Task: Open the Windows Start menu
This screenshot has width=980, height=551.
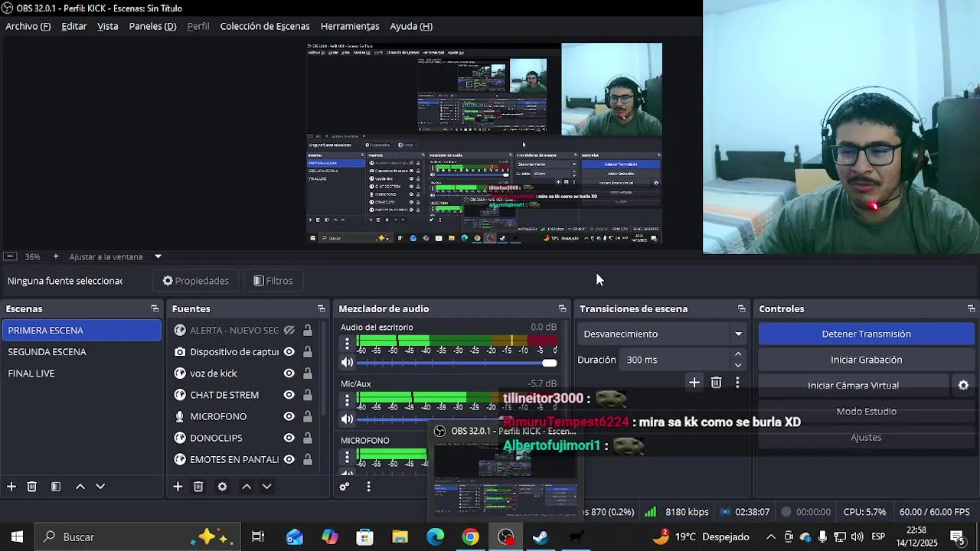Action: pyautogui.click(x=17, y=537)
